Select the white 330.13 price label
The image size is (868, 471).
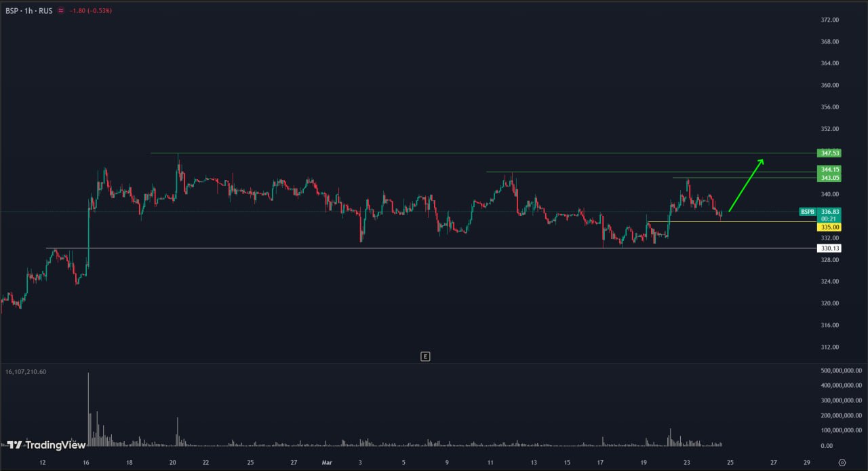829,248
